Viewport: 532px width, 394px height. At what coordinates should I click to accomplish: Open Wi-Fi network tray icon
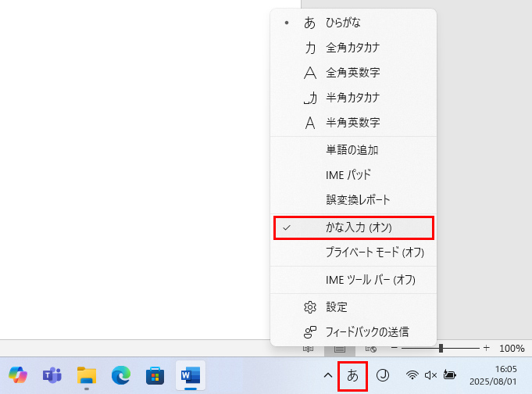(412, 375)
